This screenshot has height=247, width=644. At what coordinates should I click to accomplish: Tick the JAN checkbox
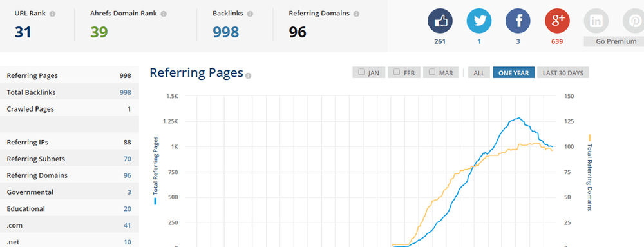(361, 72)
